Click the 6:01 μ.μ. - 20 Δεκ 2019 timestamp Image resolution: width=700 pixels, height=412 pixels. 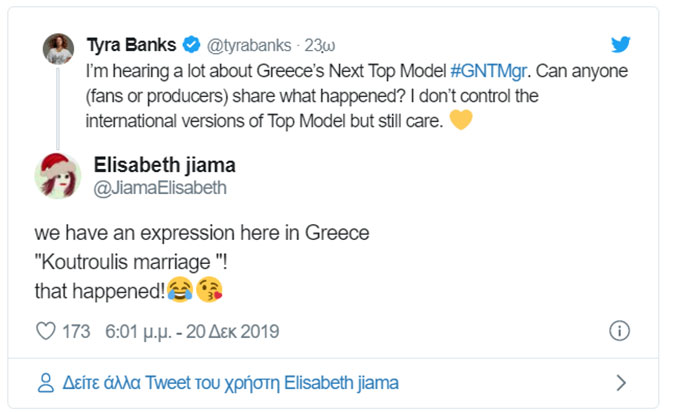tap(193, 331)
